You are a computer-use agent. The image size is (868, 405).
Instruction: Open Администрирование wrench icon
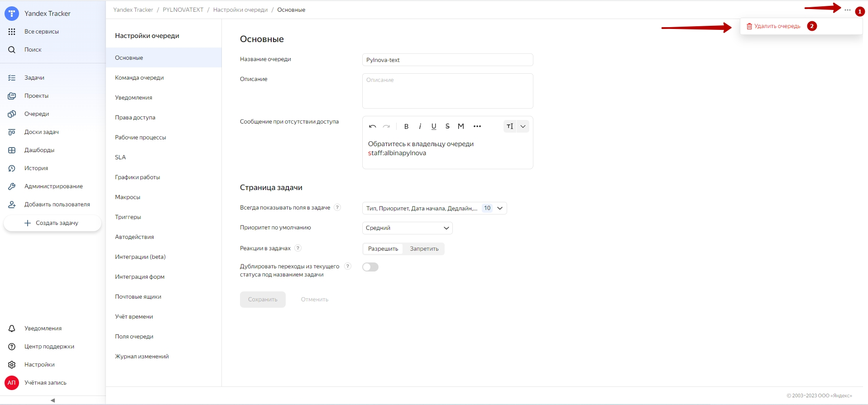12,186
